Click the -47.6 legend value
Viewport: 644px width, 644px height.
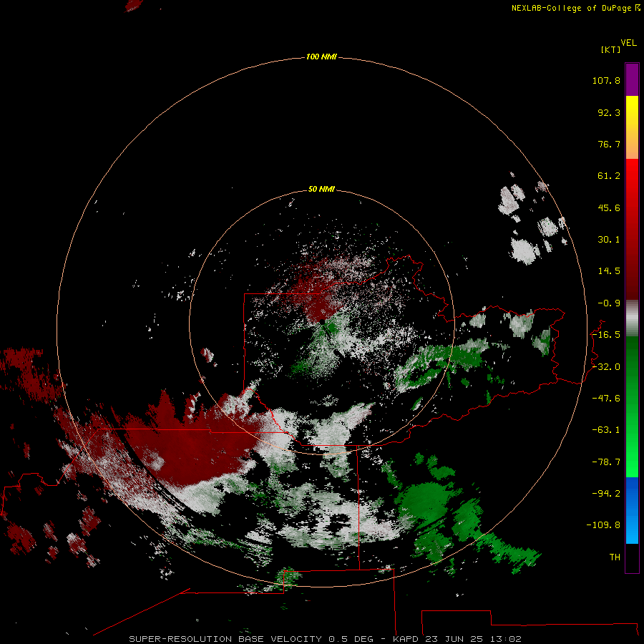606,399
